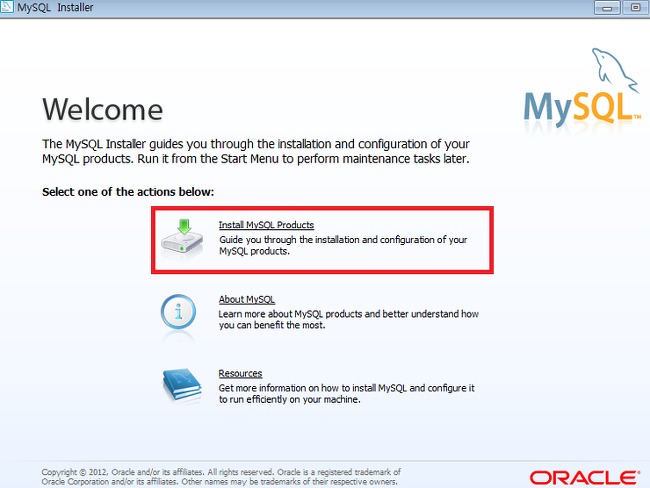Click the Resources books icon
The image size is (650, 488).
click(182, 384)
